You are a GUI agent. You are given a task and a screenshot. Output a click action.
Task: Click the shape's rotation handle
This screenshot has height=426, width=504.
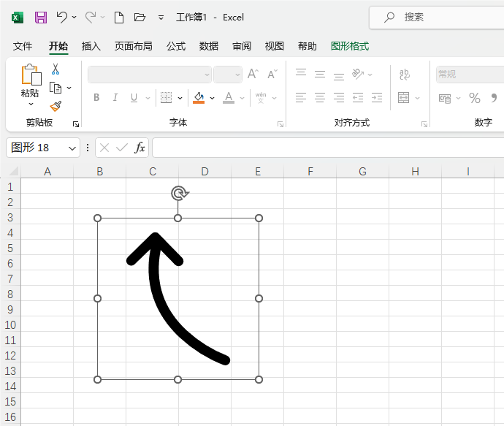click(x=180, y=194)
